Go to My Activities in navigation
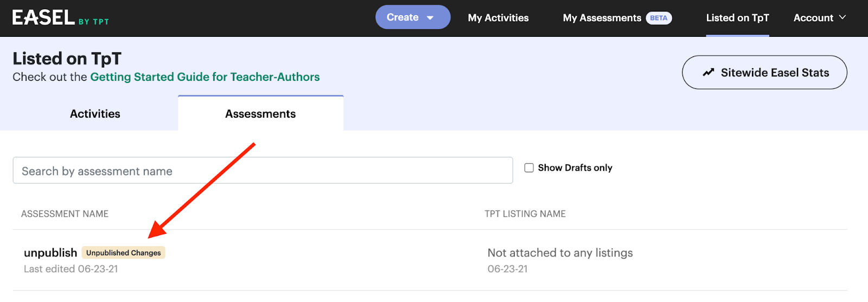Screen dimensions: 868x302 pyautogui.click(x=498, y=18)
